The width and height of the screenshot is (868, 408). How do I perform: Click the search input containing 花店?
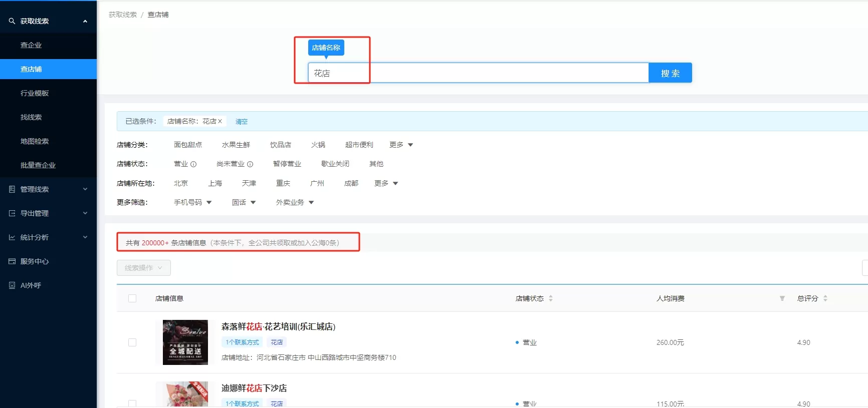point(478,73)
